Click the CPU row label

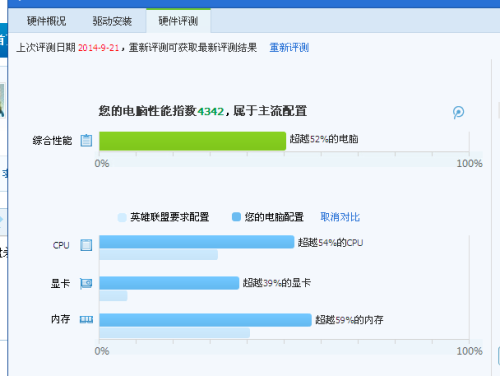(x=61, y=245)
